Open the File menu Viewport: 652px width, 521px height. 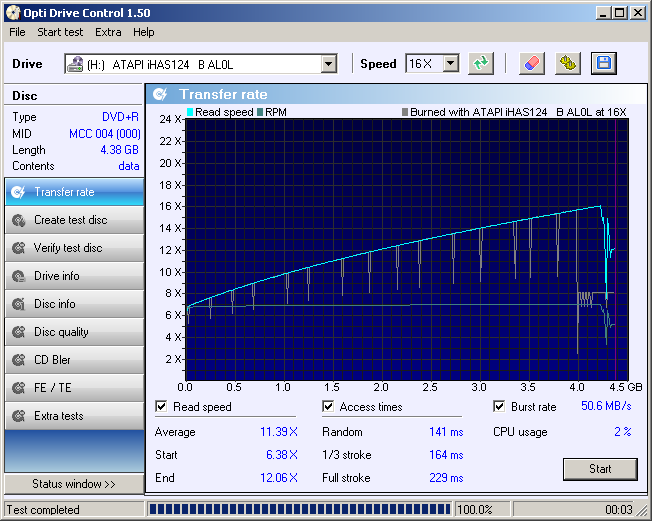coord(17,32)
